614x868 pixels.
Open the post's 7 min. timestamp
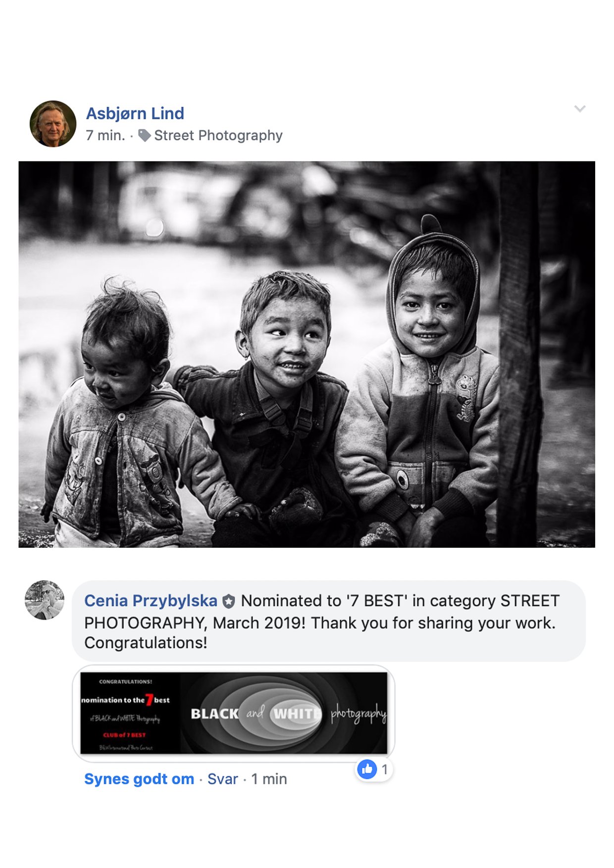[x=105, y=136]
